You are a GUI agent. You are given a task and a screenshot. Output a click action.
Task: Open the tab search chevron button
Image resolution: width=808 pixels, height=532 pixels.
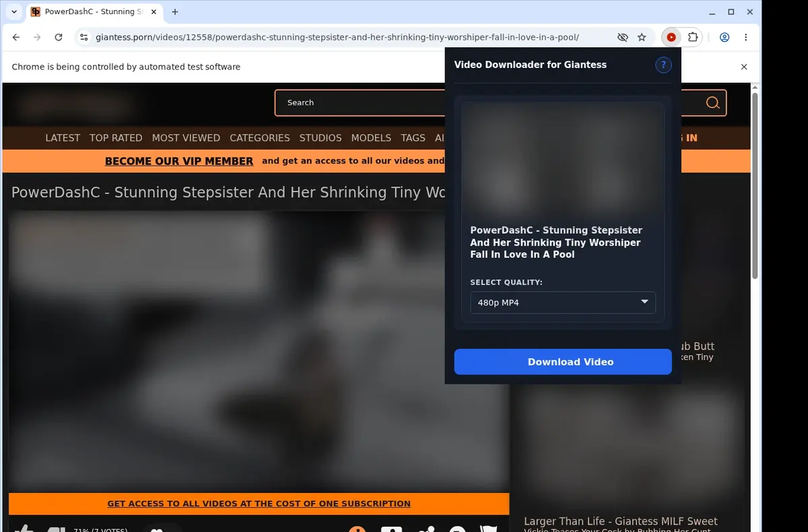[13, 12]
